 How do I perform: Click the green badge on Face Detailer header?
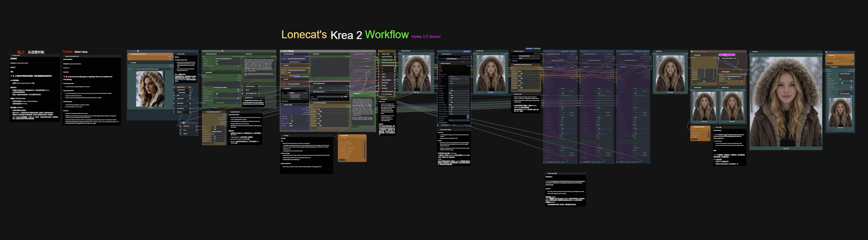(x=573, y=51)
